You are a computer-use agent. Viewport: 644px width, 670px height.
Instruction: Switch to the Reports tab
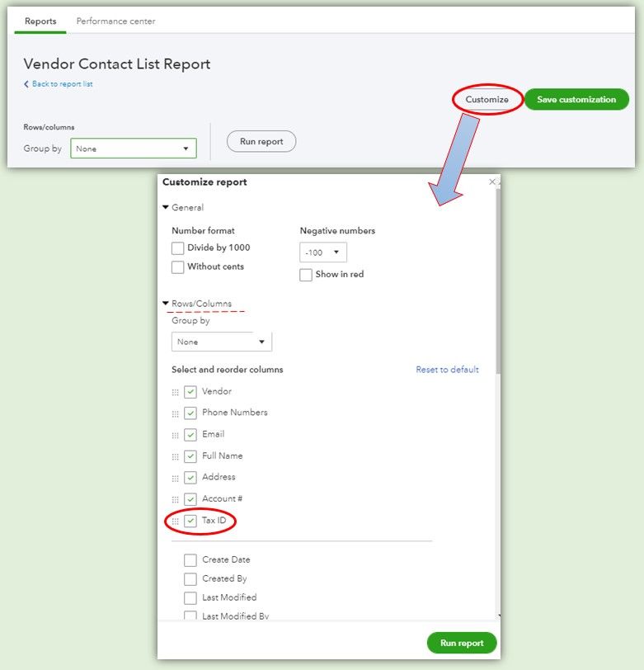pyautogui.click(x=40, y=21)
